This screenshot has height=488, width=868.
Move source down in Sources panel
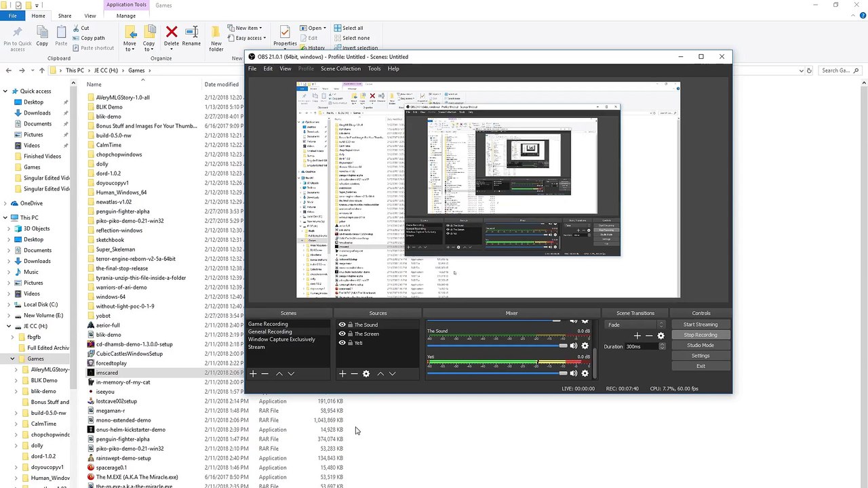click(x=392, y=373)
